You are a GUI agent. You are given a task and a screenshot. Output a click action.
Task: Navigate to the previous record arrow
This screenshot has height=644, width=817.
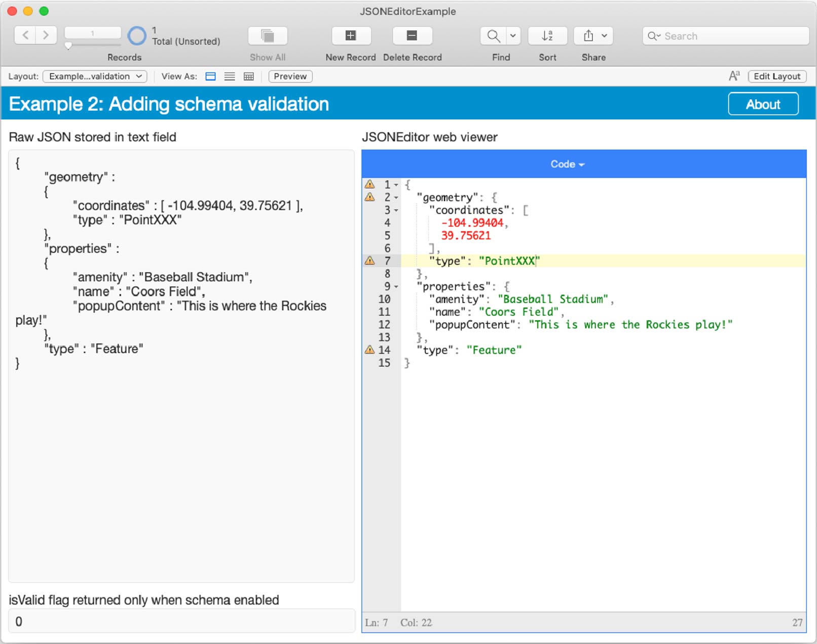tap(25, 35)
